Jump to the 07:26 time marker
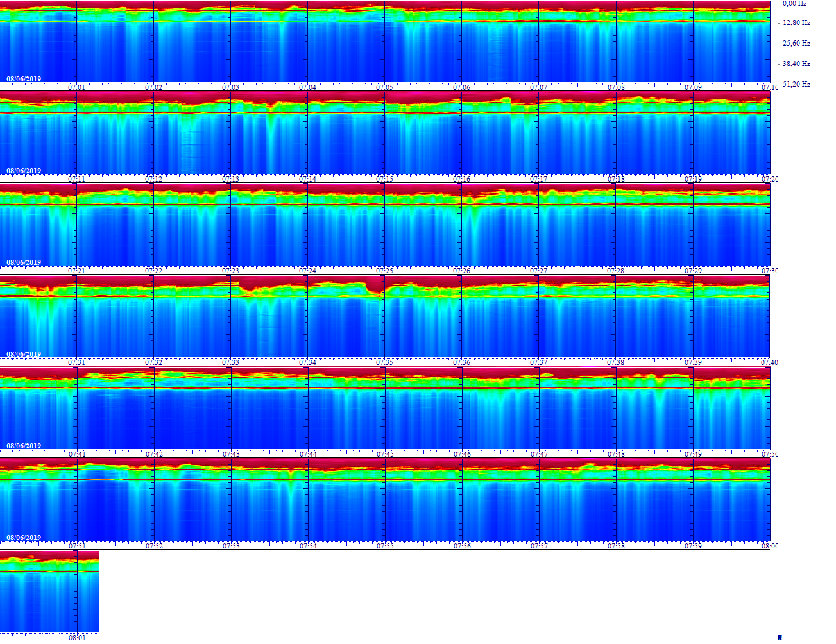Viewport: 836px width, 644px height. pyautogui.click(x=461, y=271)
